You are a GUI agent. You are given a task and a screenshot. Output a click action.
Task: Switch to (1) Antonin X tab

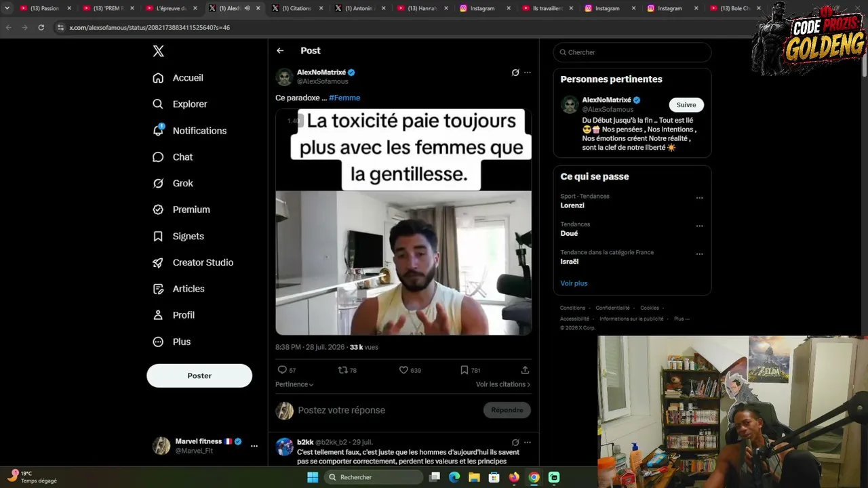pyautogui.click(x=359, y=8)
